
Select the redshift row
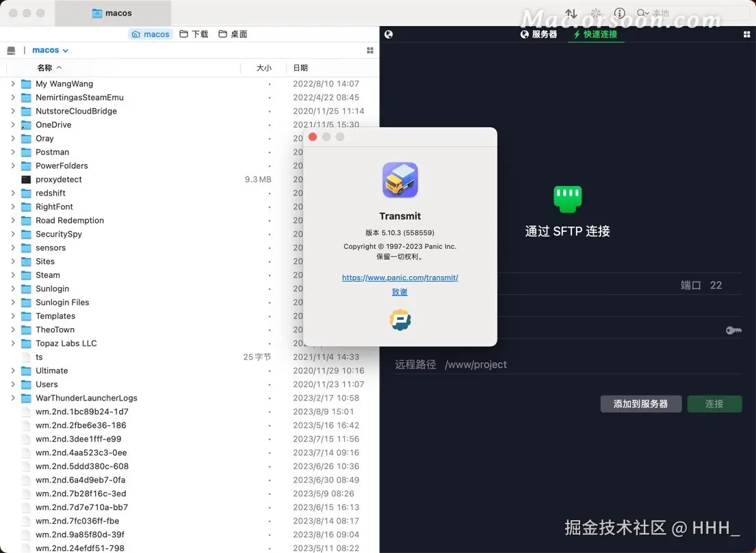[x=190, y=193]
